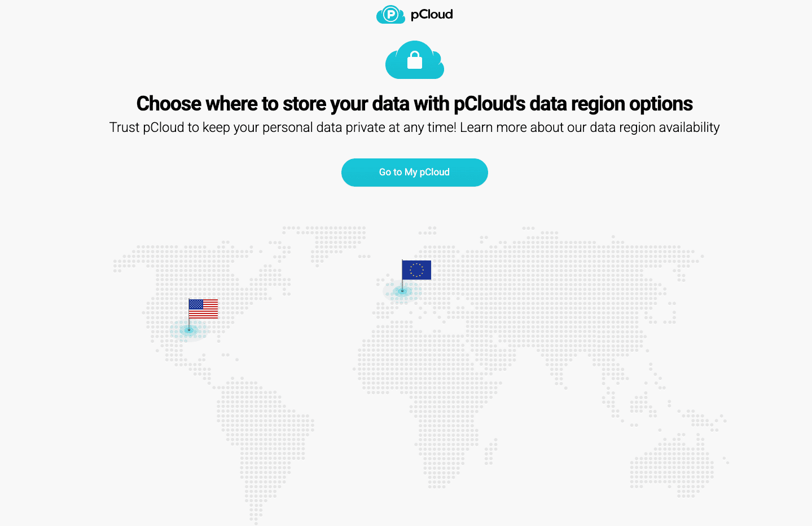Select the United States flag on map
Screen dimensions: 812x526
[203, 309]
